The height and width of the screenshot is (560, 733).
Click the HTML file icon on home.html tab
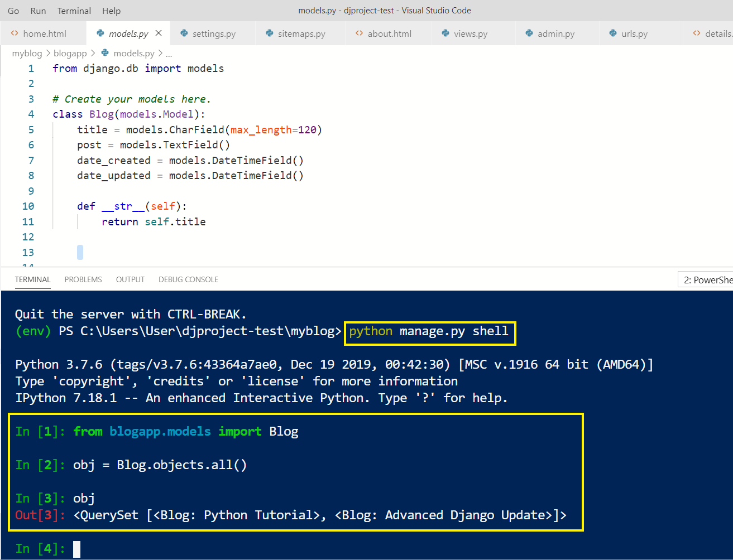(x=15, y=33)
